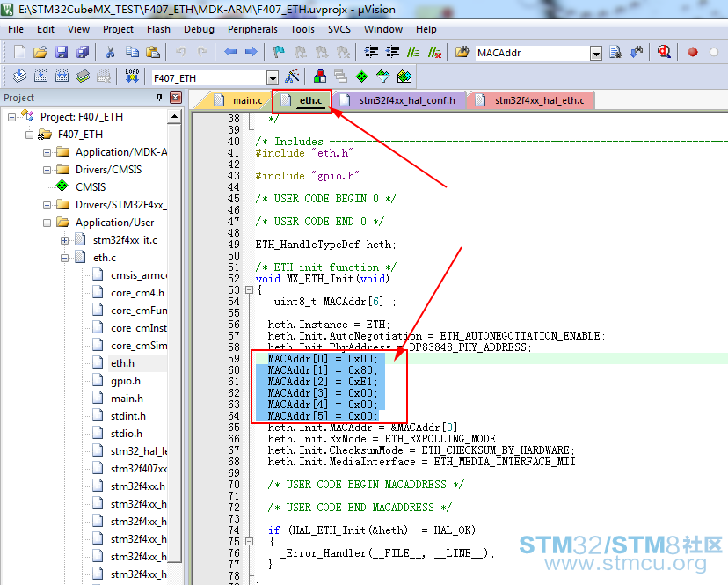This screenshot has width=728, height=585.
Task: Select main.h in the project tree
Action: pos(127,399)
